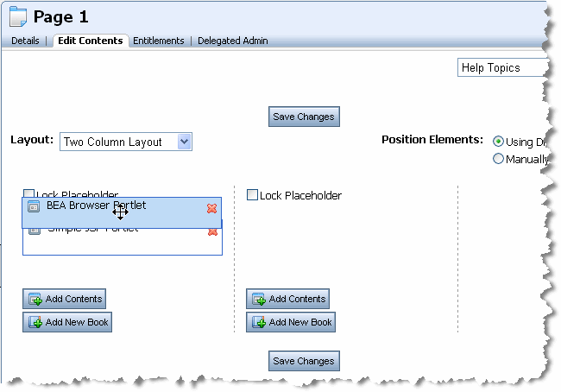
Task: Switch to the Details tab
Action: (x=26, y=41)
